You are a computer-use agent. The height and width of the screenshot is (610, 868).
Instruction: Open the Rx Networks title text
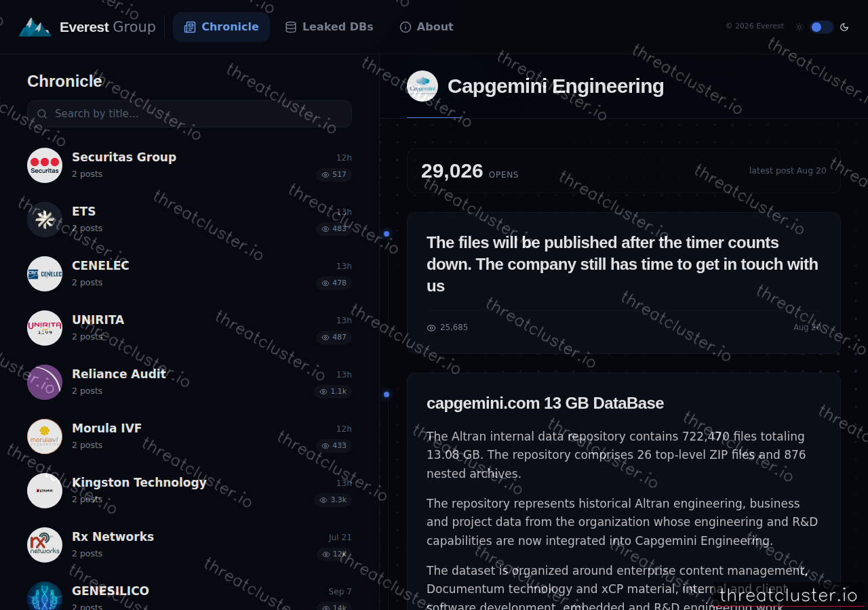tap(113, 537)
